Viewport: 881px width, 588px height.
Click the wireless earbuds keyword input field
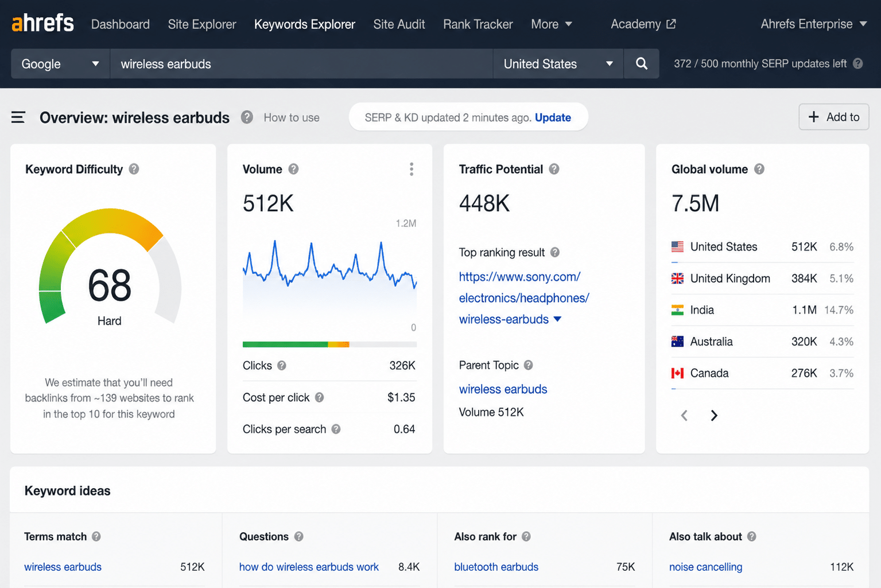[x=301, y=64]
